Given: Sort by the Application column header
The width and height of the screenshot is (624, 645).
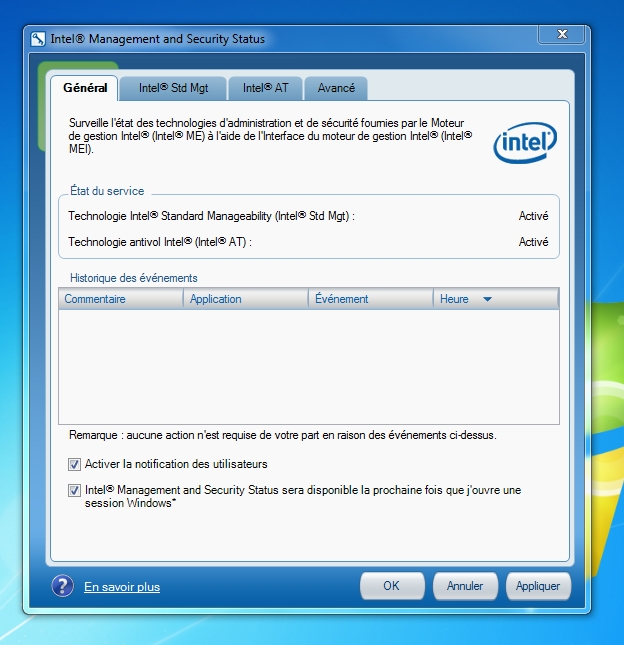Looking at the screenshot, I should tap(246, 299).
